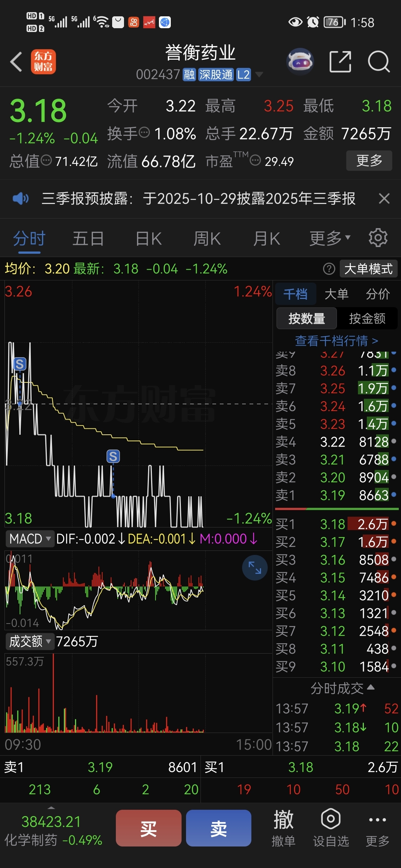Switch to 日K chart tab
The height and width of the screenshot is (868, 401).
149,239
